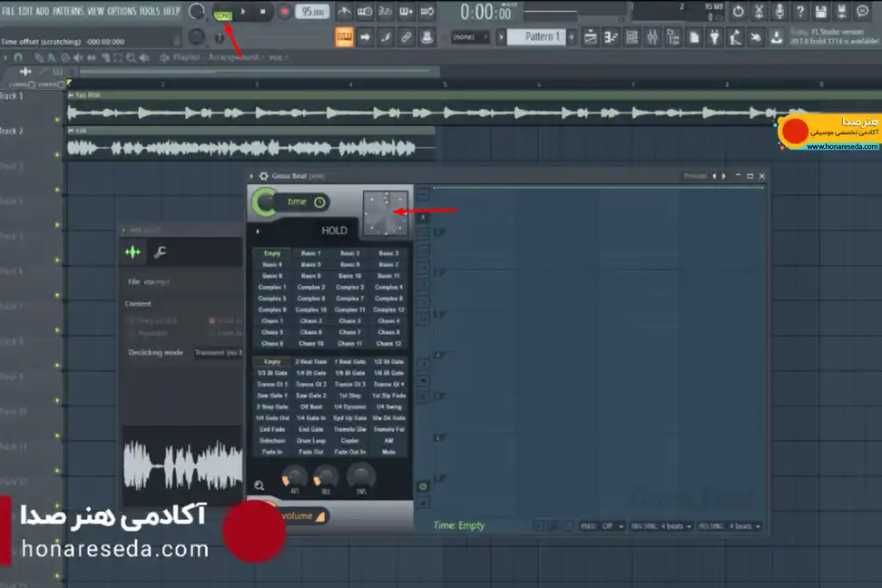This screenshot has width=882, height=588.
Task: Open the mixer icon in toolbar
Action: [x=652, y=38]
